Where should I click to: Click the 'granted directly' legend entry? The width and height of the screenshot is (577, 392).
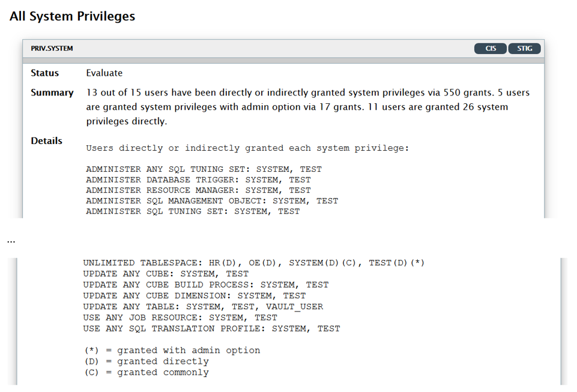147,361
